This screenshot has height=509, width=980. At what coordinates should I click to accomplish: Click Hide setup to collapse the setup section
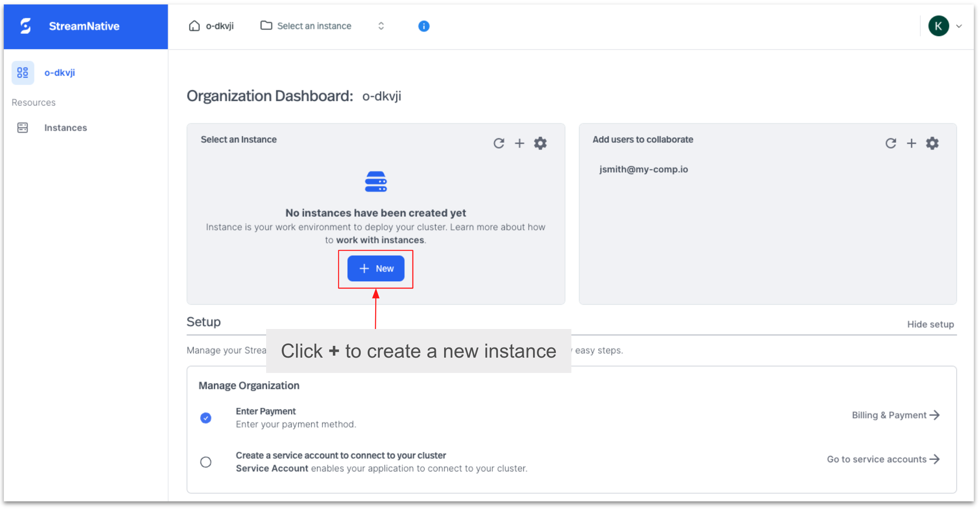point(931,324)
